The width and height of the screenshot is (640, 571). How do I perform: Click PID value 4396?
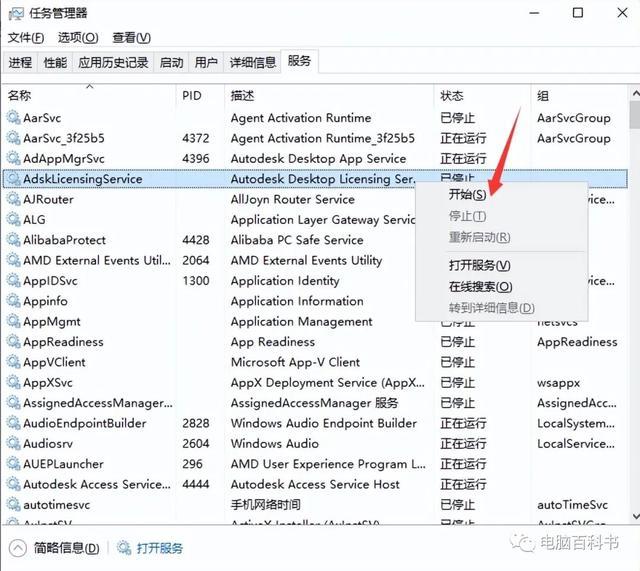[196, 158]
